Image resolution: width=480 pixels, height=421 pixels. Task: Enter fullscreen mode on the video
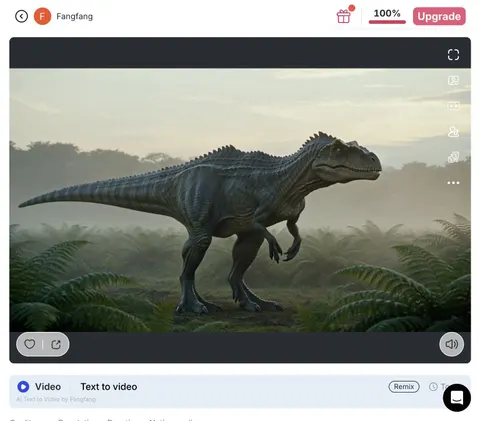click(453, 55)
